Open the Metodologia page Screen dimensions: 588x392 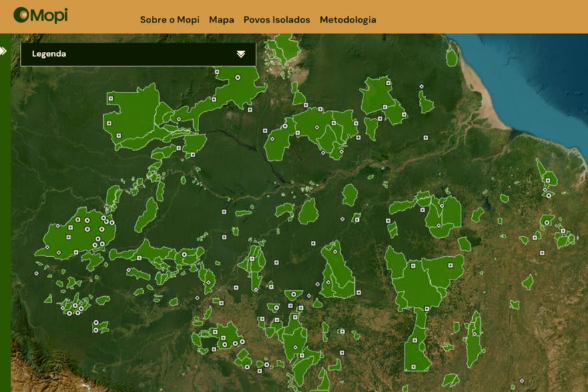click(348, 20)
